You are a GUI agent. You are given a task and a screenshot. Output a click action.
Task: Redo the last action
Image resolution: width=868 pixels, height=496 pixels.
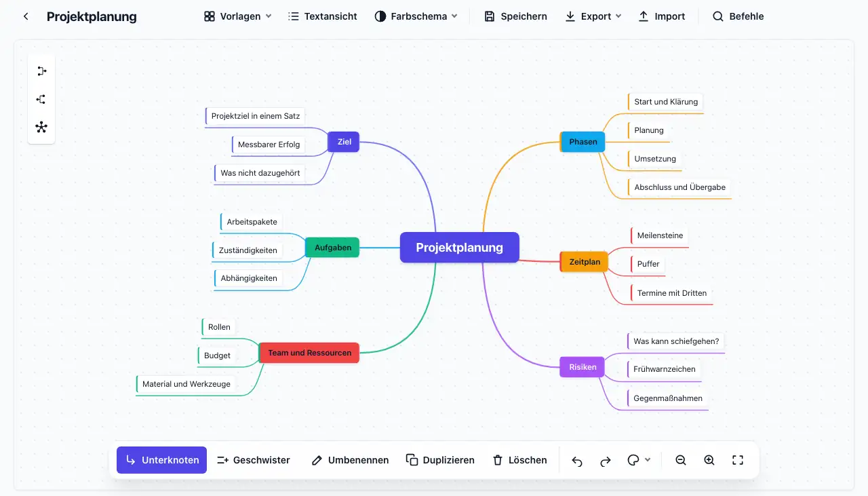tap(606, 460)
